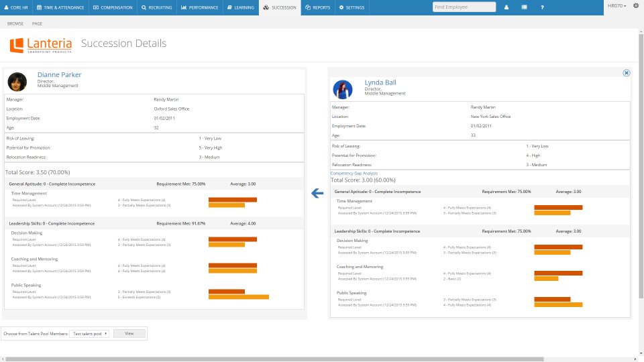Click the horizontal scrollbar at page bottom
The height and width of the screenshot is (362, 644).
point(268,359)
